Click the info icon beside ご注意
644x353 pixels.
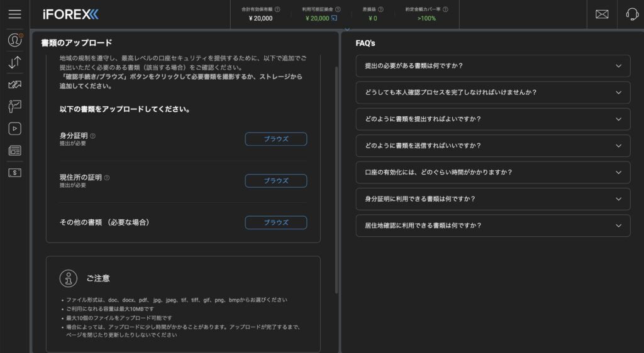(x=68, y=278)
